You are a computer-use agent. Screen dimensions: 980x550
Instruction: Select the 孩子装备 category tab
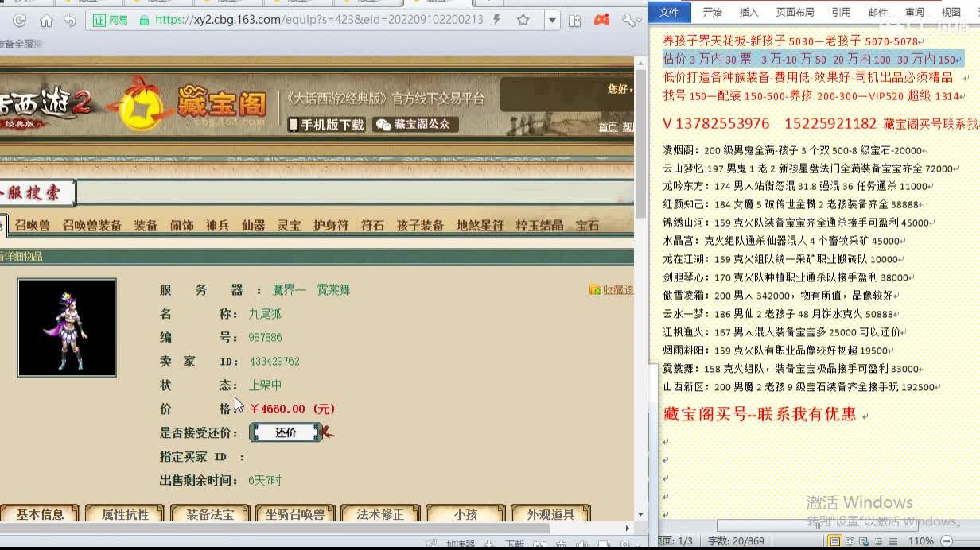click(420, 226)
